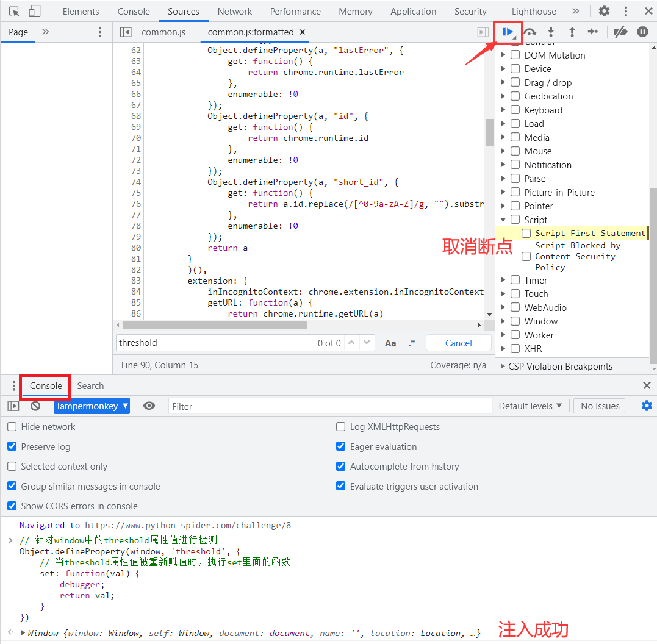The image size is (657, 644).
Task: Toggle pause on exceptions icon
Action: coord(642,32)
